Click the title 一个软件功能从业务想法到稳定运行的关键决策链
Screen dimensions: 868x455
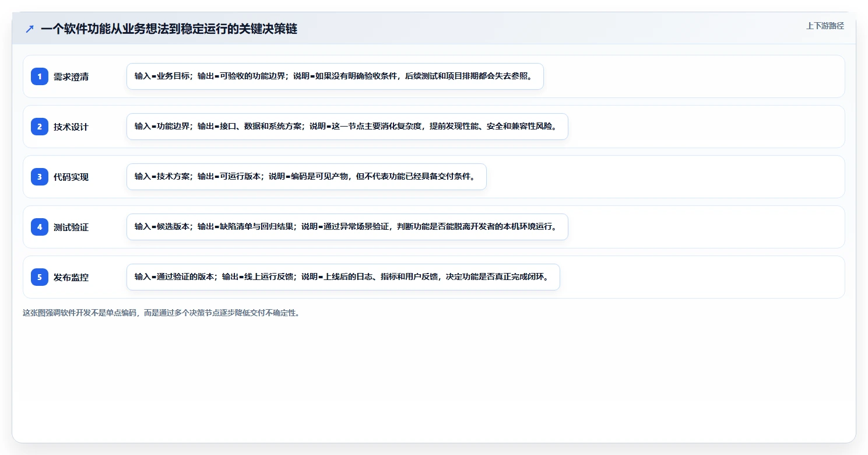click(x=169, y=29)
